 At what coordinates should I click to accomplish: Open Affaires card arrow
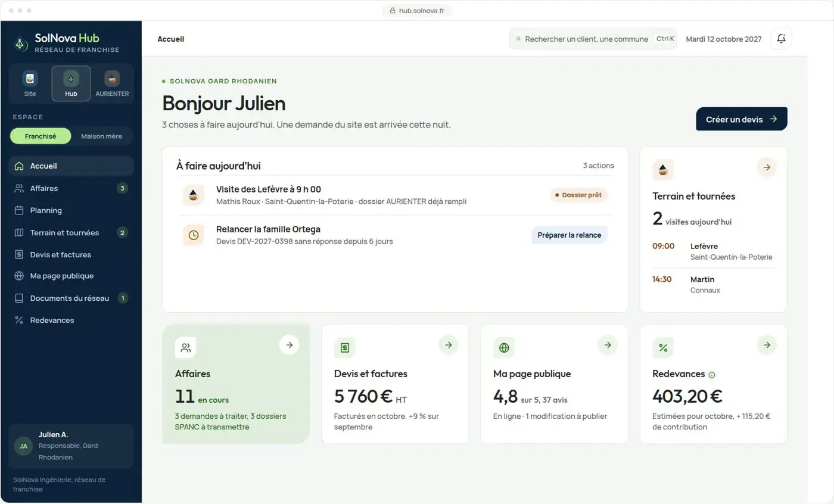click(x=289, y=344)
